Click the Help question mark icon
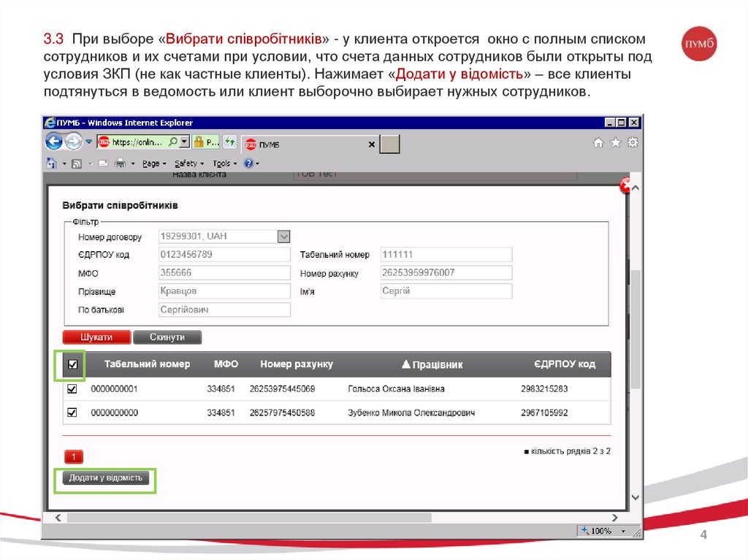The width and height of the screenshot is (748, 560). (248, 164)
